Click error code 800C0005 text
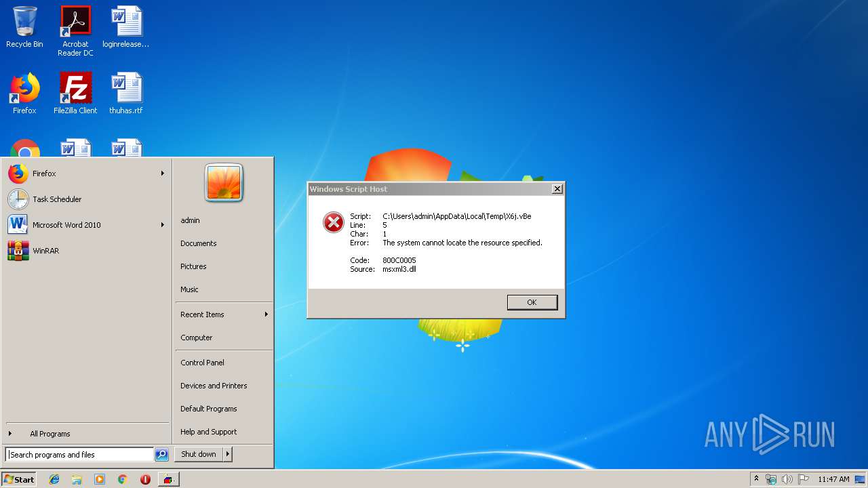 point(399,260)
